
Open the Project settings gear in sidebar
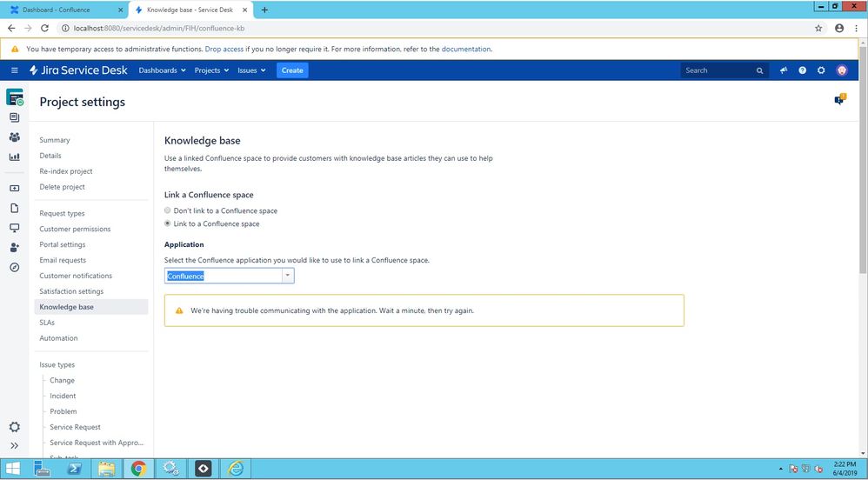pos(15,427)
